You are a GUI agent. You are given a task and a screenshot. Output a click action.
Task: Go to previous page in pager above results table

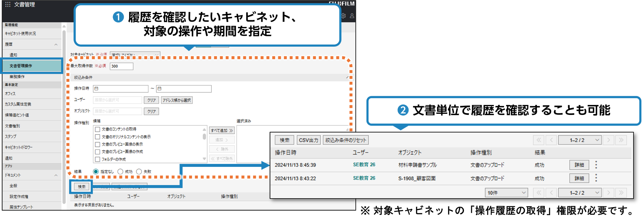(551, 140)
